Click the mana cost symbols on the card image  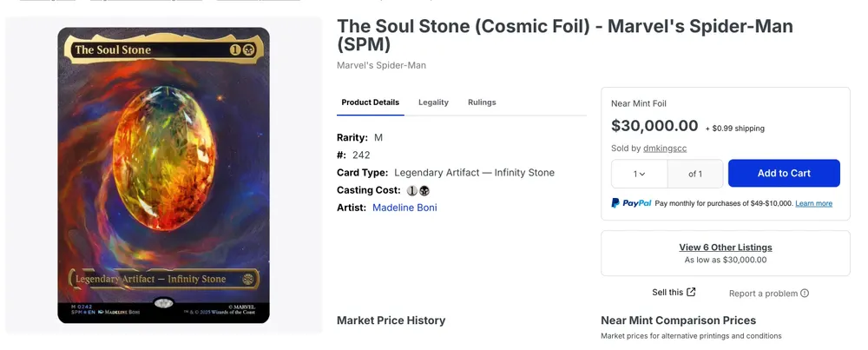241,50
